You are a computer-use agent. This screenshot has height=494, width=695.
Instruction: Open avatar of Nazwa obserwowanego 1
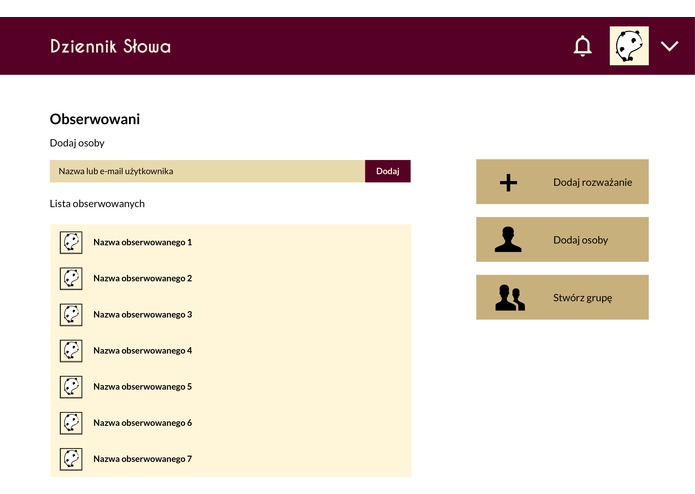coord(71,242)
